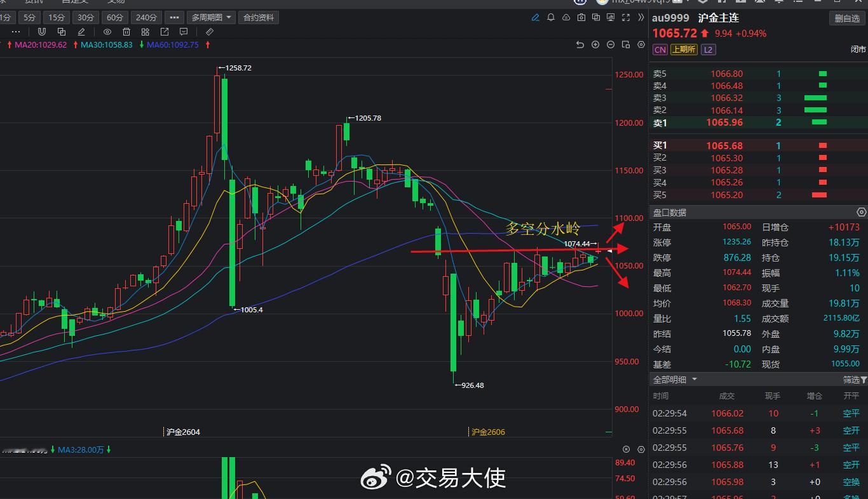Click 删自选 to remove from watchlist
This screenshot has width=868, height=499.
846,18
